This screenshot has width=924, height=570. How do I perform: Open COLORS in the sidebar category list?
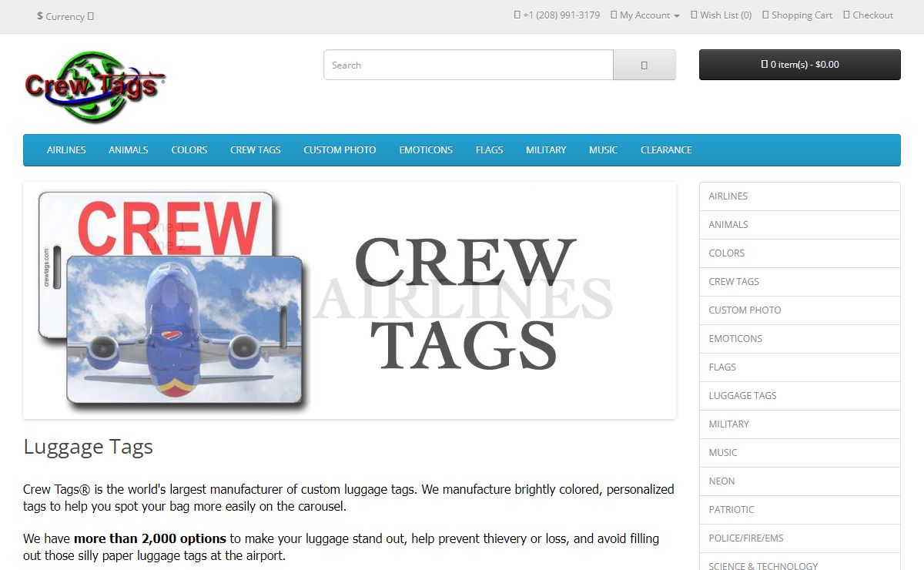(x=799, y=253)
